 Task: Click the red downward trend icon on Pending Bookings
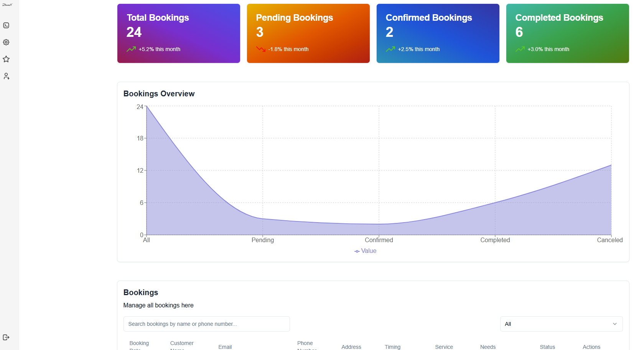point(261,49)
